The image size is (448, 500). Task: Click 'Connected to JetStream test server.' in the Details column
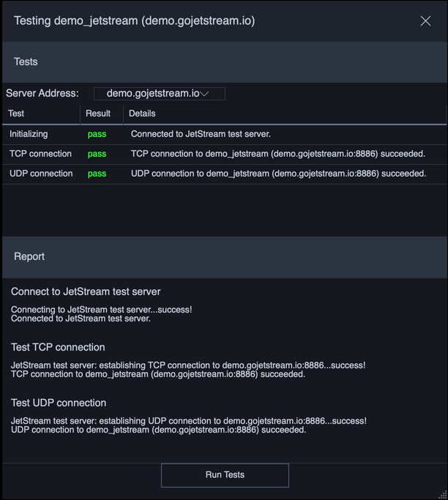point(201,134)
